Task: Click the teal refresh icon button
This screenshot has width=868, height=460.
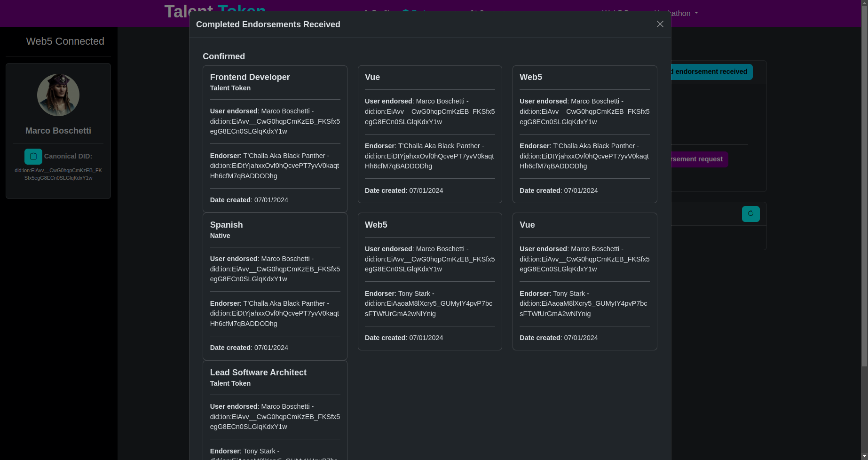Action: [x=750, y=214]
